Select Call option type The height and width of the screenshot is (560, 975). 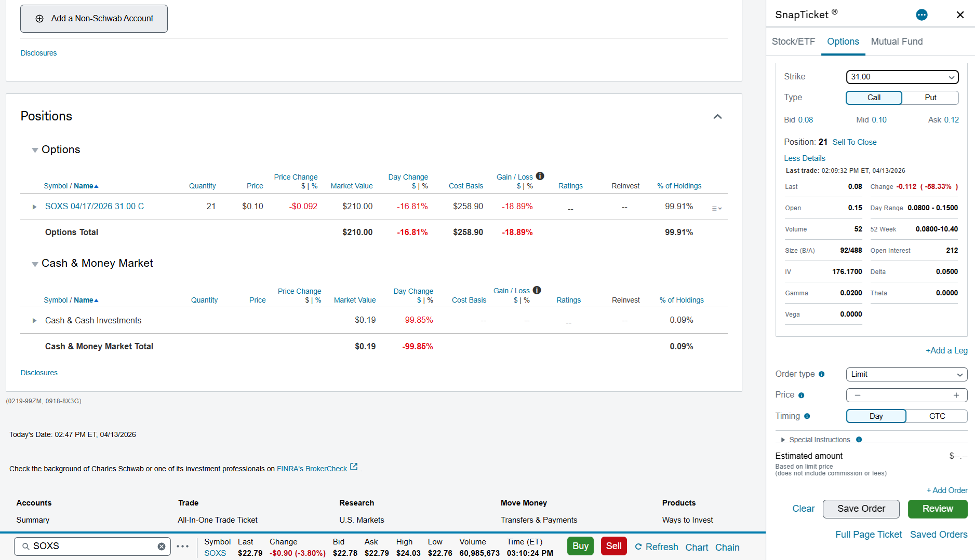874,98
